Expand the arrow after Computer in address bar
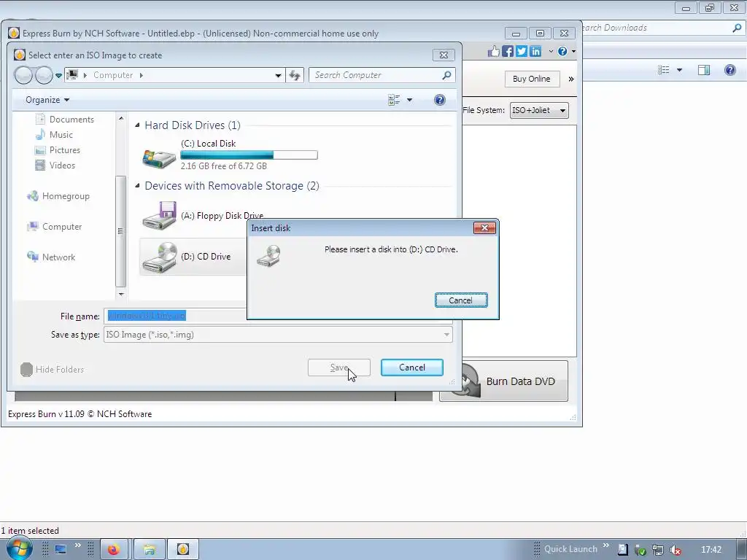Image resolution: width=747 pixels, height=560 pixels. 141,75
